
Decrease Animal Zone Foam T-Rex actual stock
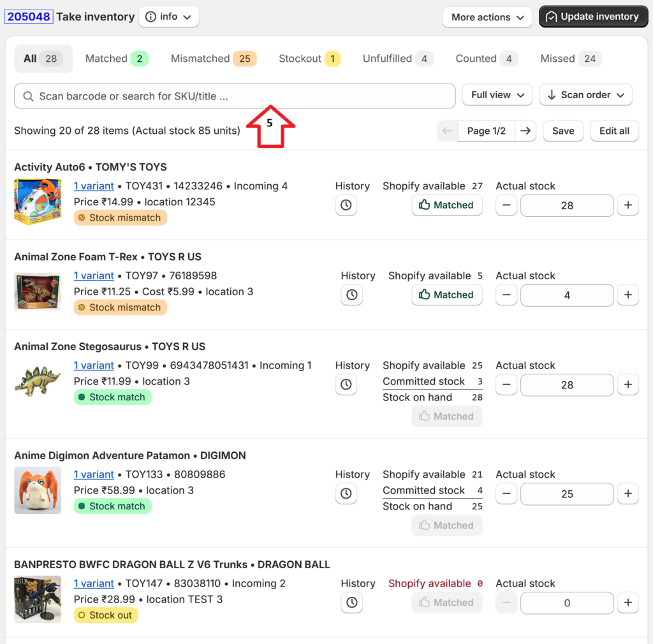(506, 295)
